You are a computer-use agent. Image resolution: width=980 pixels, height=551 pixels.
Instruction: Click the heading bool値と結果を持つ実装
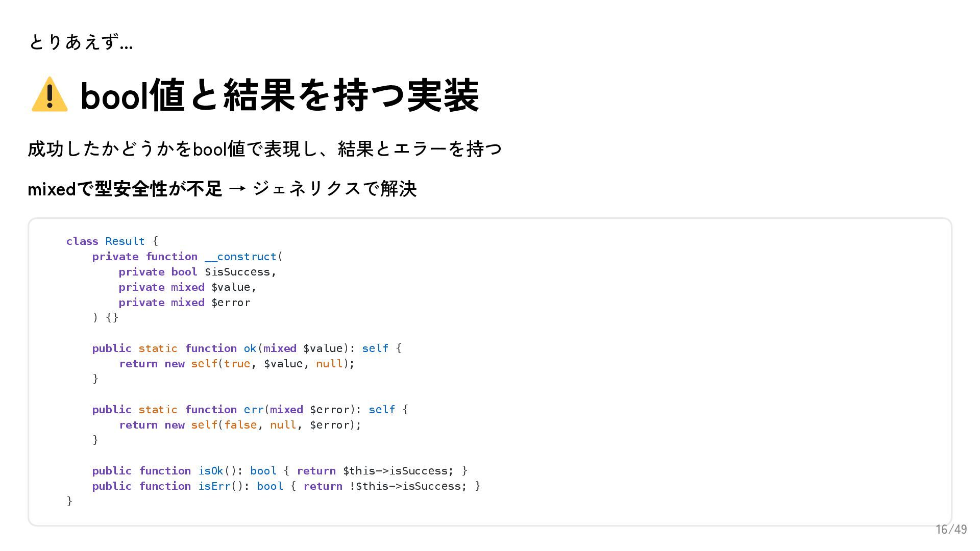(x=280, y=95)
